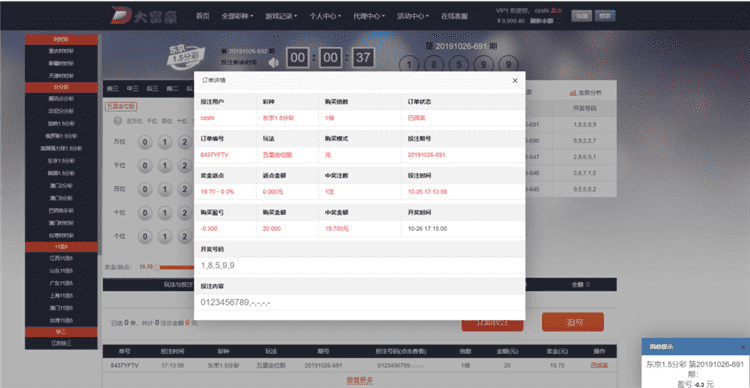Click the 东京1.5分彩 game badge

coord(187,57)
